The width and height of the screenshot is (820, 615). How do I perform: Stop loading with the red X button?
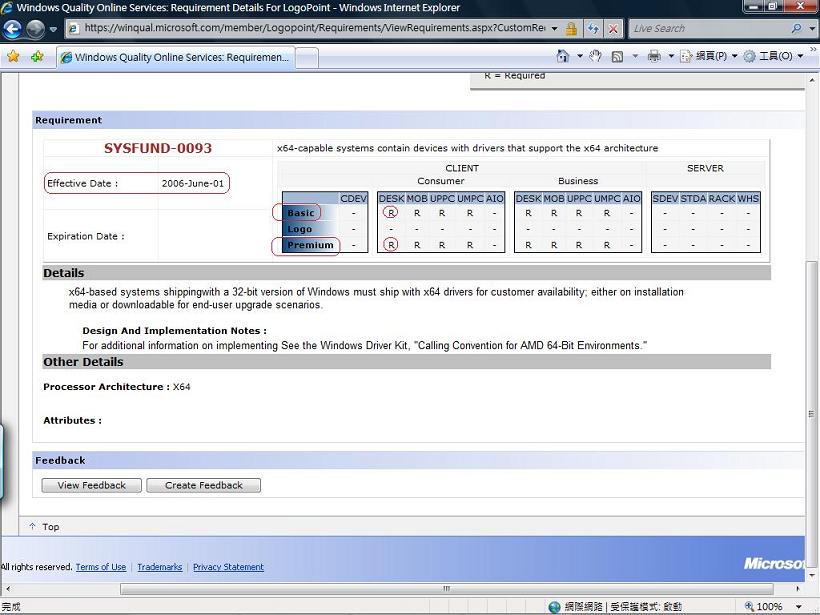tap(613, 29)
